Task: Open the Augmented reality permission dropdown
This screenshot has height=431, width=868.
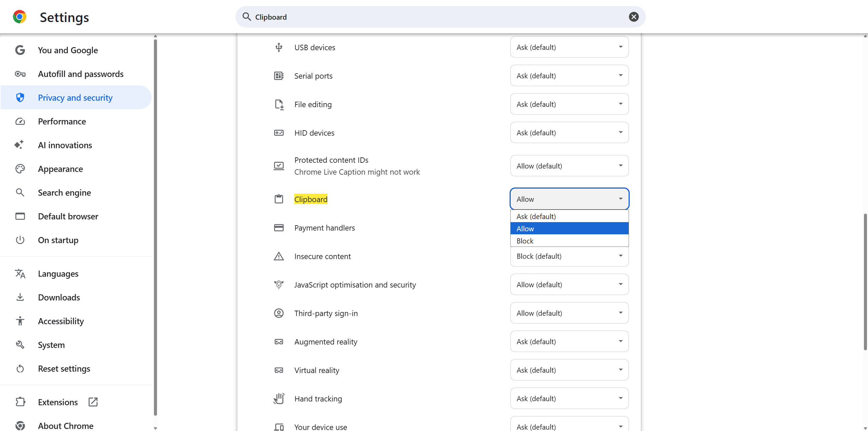Action: 569,341
